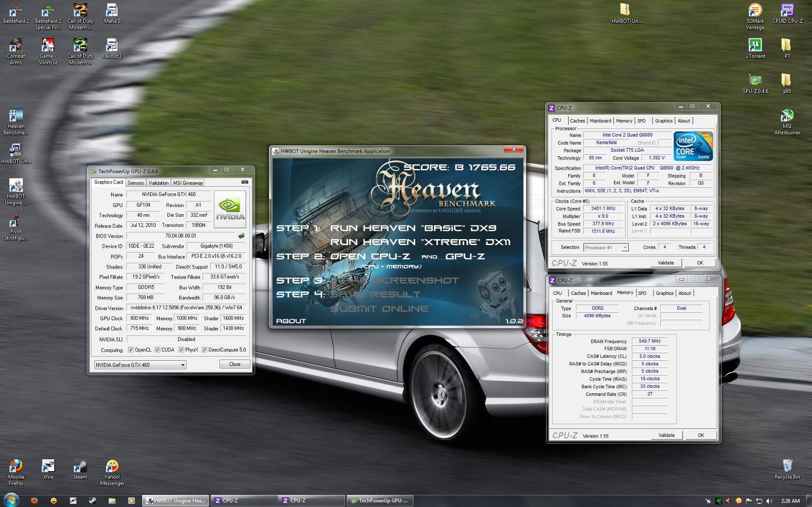Image resolution: width=812 pixels, height=507 pixels.
Task: Open the Recycle Bin
Action: tap(787, 469)
